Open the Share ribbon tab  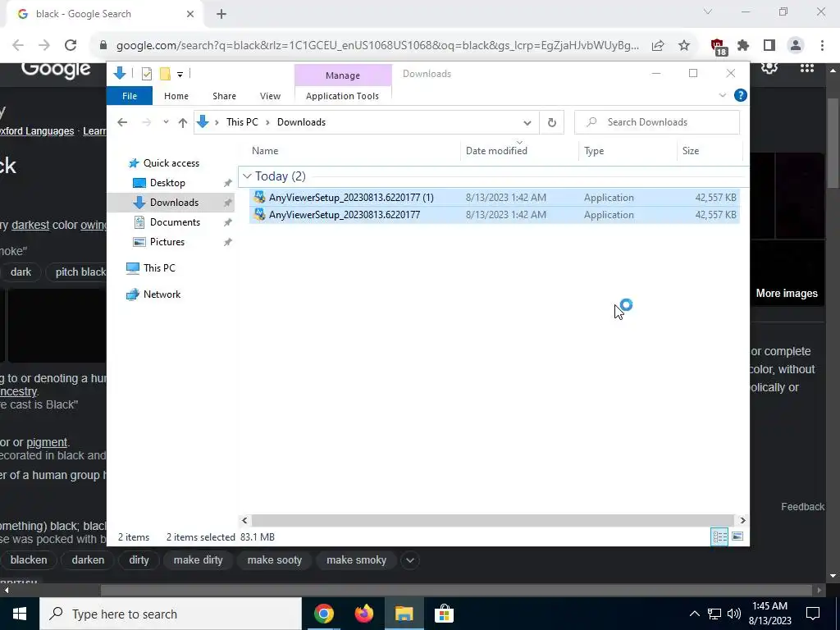224,96
